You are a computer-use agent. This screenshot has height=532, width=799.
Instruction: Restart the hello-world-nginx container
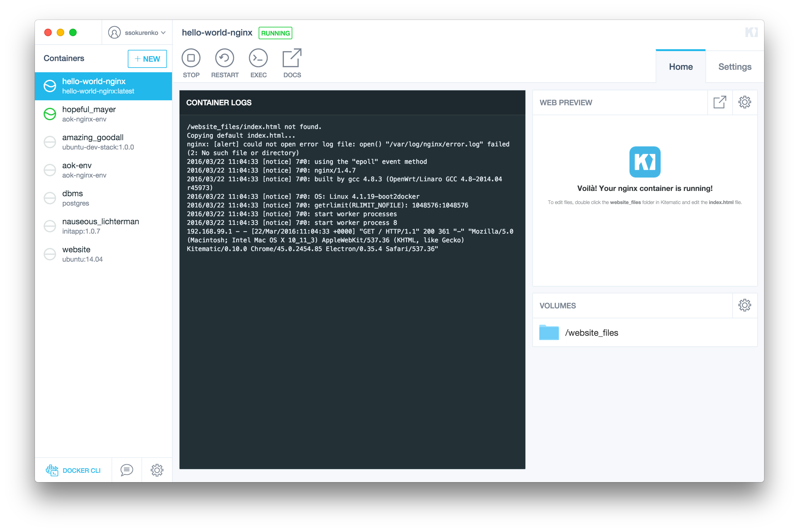tap(225, 58)
